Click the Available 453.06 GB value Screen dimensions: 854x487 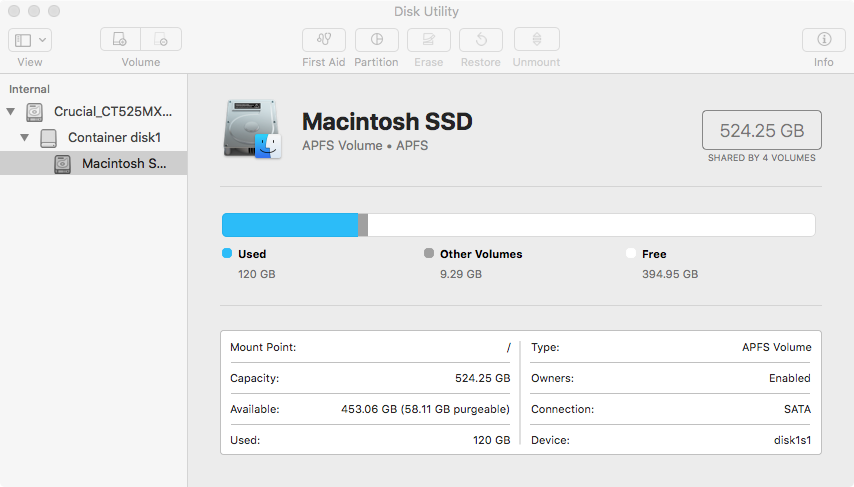(425, 409)
